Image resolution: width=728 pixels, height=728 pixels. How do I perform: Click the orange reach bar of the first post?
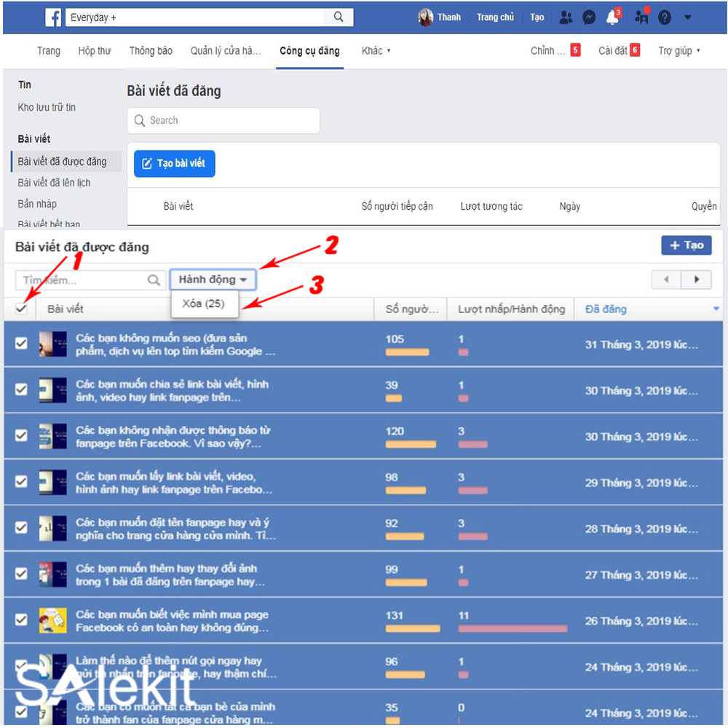(408, 351)
